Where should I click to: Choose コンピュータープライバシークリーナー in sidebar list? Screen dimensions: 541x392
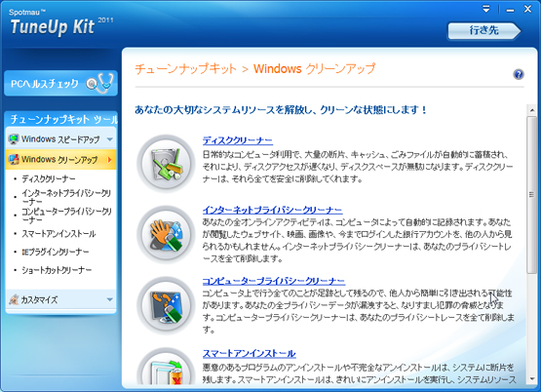pos(66,216)
